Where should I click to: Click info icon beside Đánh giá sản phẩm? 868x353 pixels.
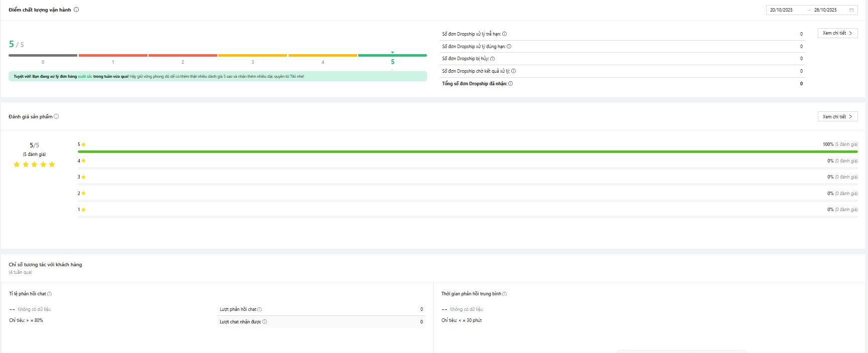pyautogui.click(x=56, y=116)
